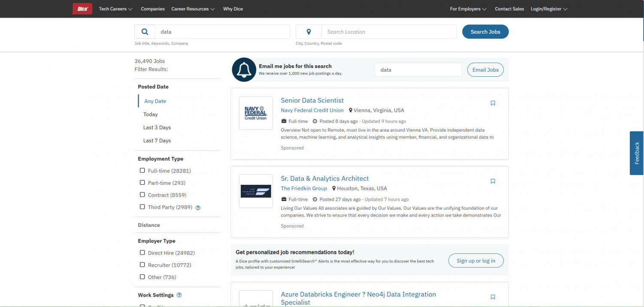Filter jobs from Last 7 Days
This screenshot has width=644, height=307.
(157, 141)
